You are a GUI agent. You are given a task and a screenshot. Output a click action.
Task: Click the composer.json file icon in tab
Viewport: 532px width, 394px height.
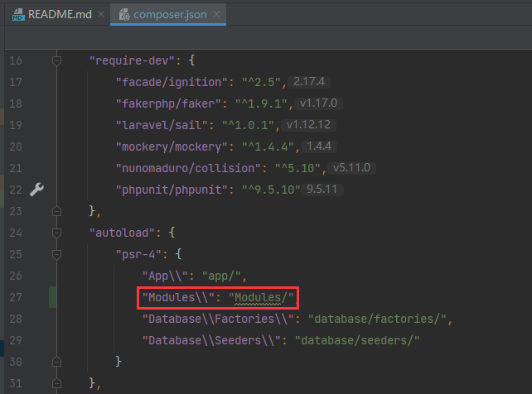coord(123,15)
